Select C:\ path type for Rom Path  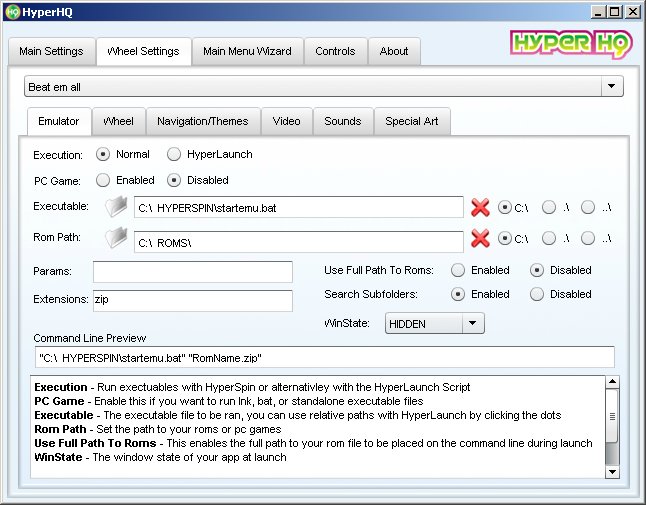505,238
